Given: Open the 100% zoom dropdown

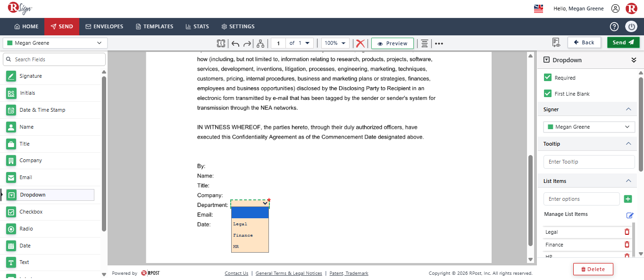Looking at the screenshot, I should click(335, 43).
